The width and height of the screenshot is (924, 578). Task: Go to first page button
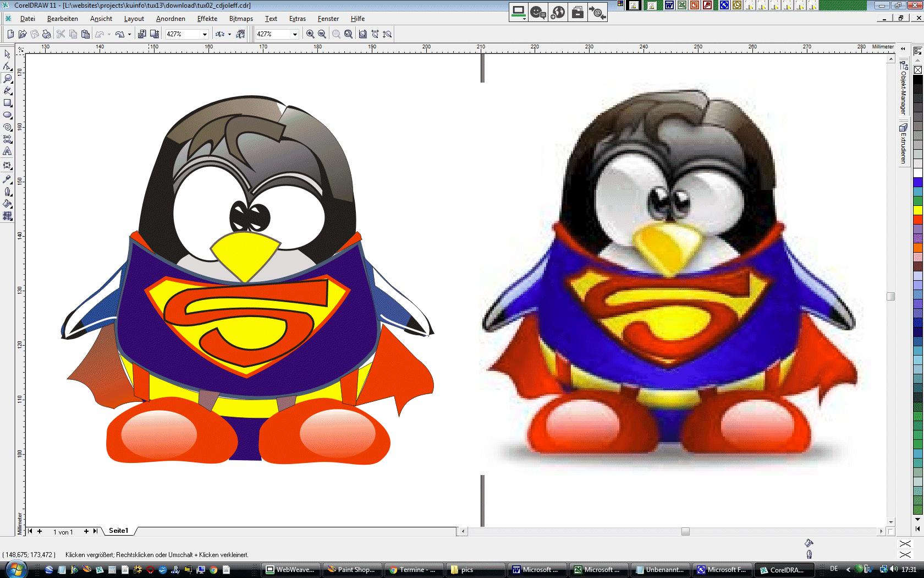[30, 531]
